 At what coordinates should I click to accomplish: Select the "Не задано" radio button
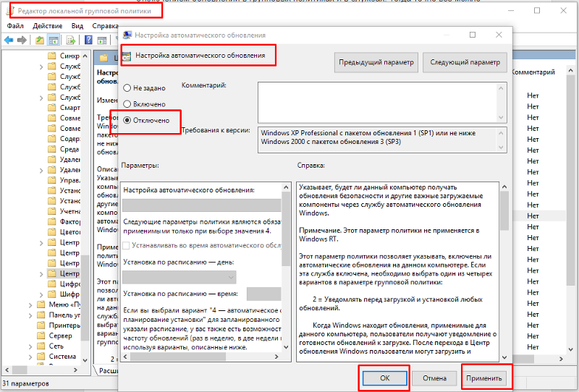[x=127, y=88]
